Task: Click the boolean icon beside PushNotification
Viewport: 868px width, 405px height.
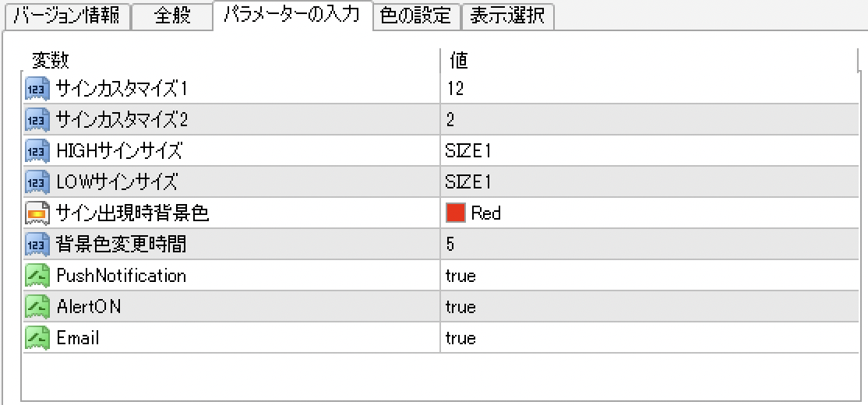Action: [x=37, y=276]
